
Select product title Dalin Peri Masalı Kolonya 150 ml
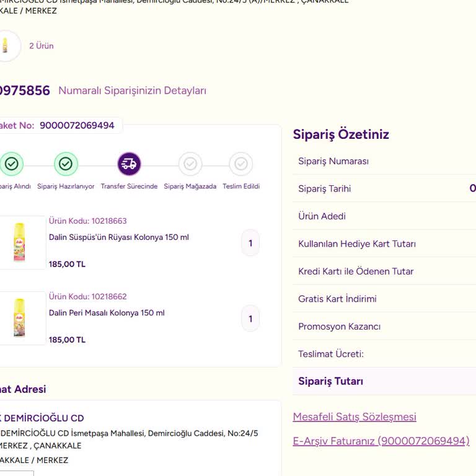click(107, 312)
